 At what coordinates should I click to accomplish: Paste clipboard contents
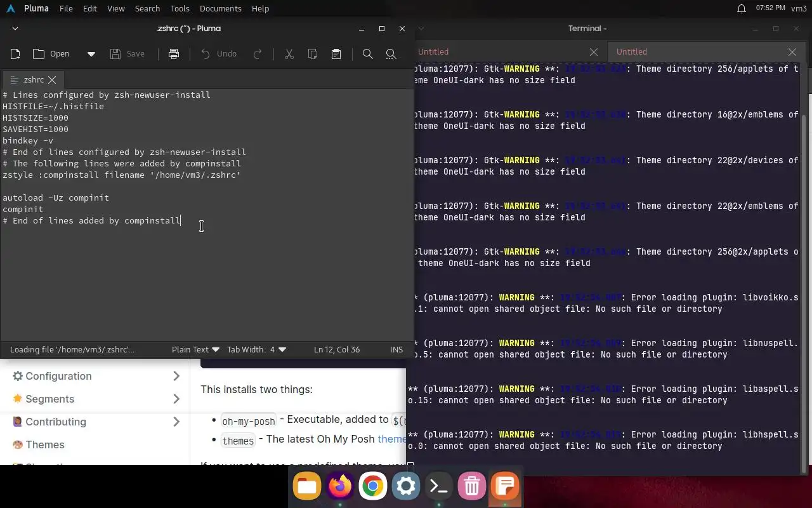[x=336, y=54]
